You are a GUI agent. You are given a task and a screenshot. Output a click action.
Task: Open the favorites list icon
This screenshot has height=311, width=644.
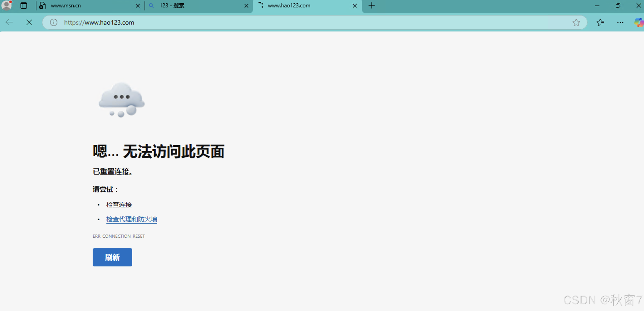pos(600,23)
